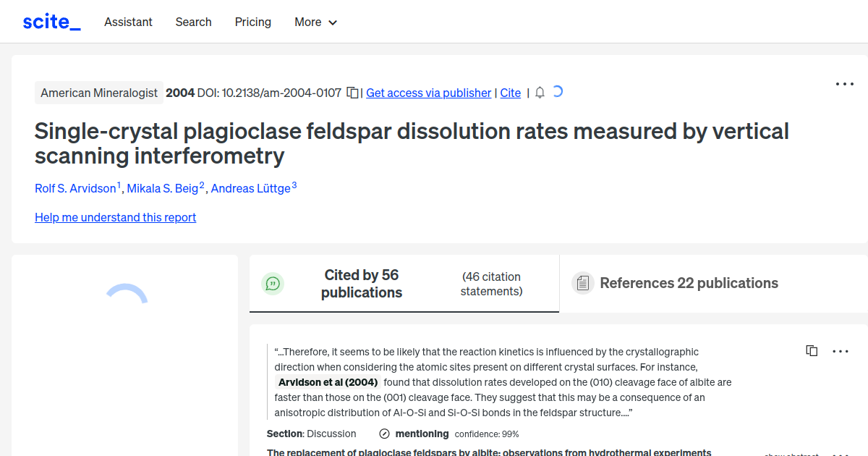Open the Arvidson et al (2004) inline citation
This screenshot has height=456, width=868.
coord(328,381)
